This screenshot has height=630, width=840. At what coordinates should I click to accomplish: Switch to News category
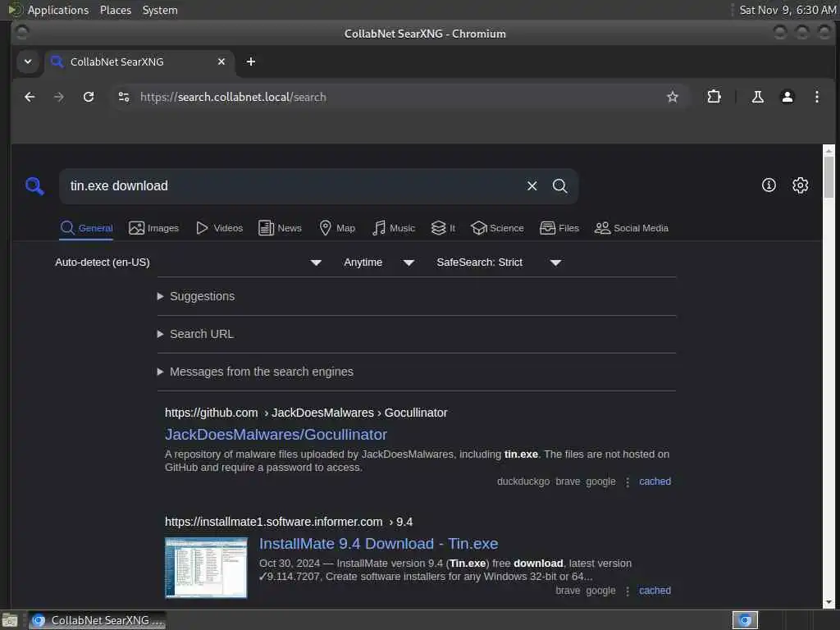[280, 228]
